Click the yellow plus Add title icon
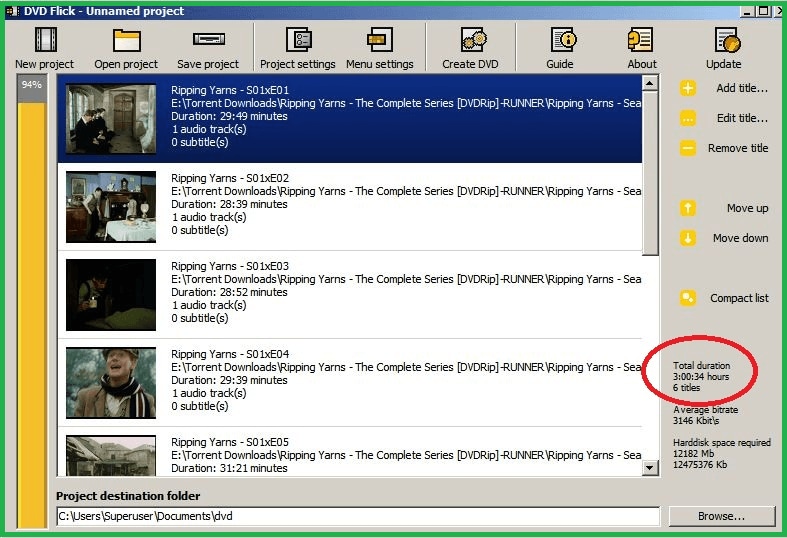The image size is (787, 538). tap(688, 88)
